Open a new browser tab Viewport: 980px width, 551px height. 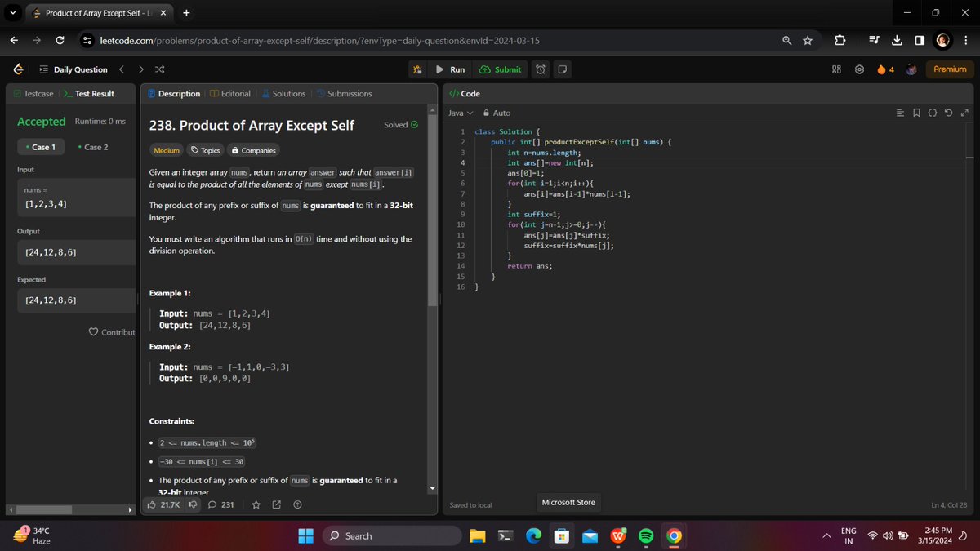coord(186,12)
